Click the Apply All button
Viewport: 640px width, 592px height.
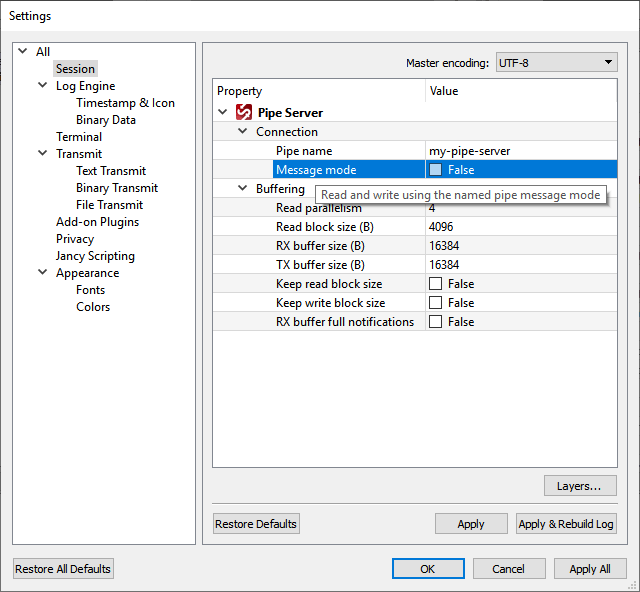(590, 569)
